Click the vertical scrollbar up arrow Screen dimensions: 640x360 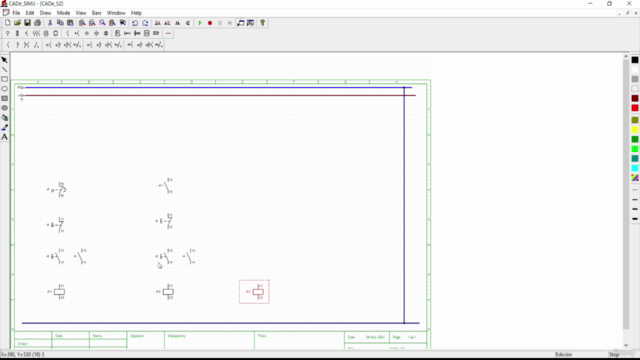[x=626, y=56]
